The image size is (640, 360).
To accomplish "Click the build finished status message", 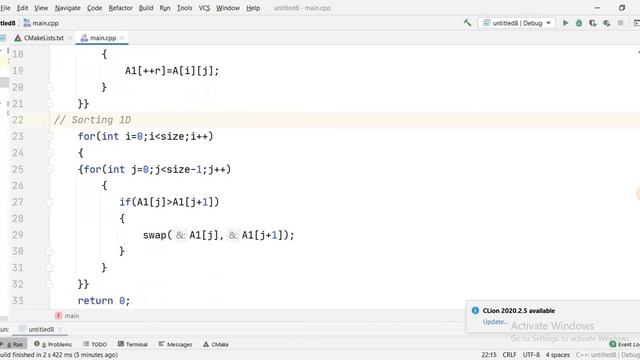I will click(x=59, y=355).
